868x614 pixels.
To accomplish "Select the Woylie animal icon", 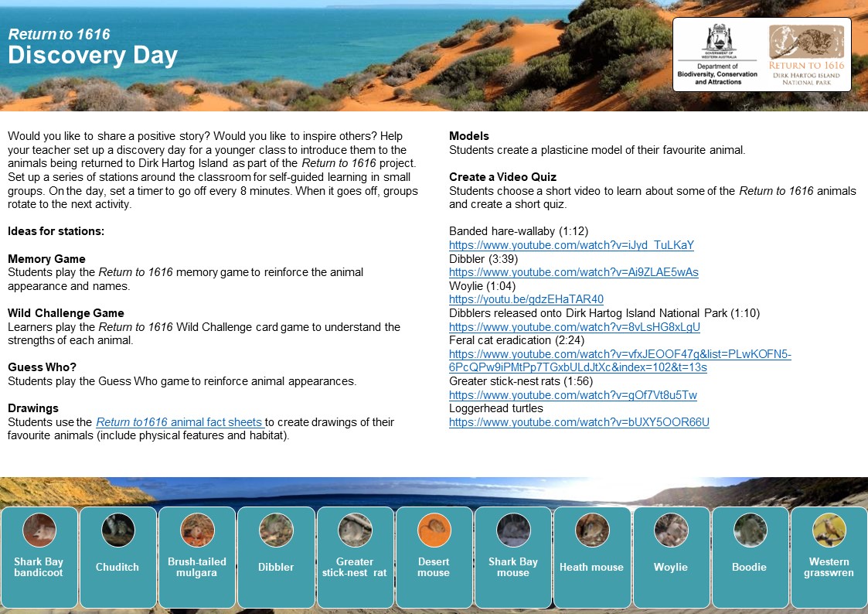I will point(671,530).
